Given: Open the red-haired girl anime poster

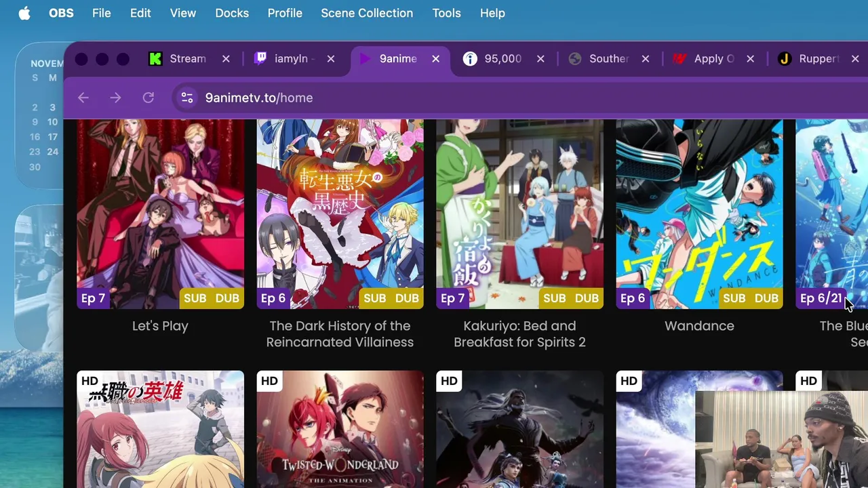Looking at the screenshot, I should click(161, 429).
